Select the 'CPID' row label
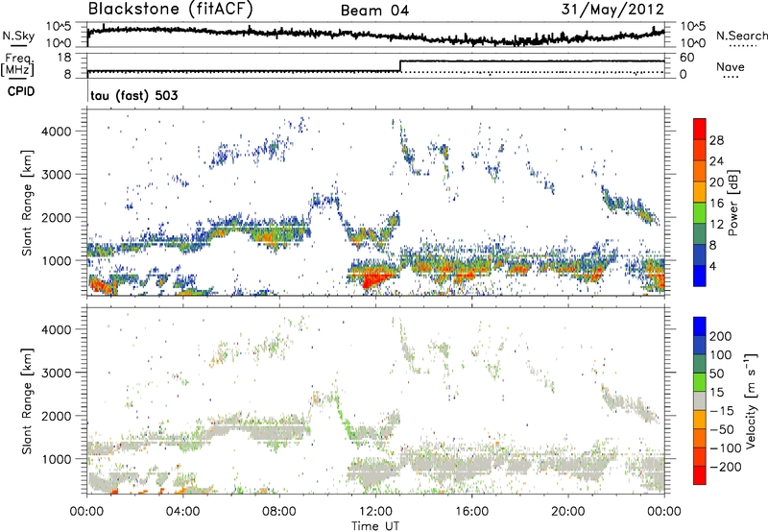 [21, 91]
